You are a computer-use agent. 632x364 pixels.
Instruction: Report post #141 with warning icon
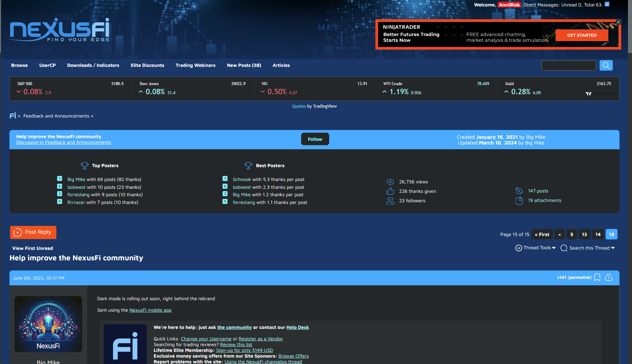609,277
